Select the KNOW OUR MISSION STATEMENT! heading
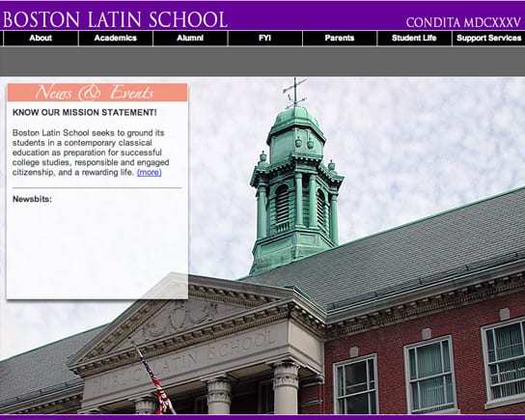Screen dimensions: 525x420 click(84, 113)
